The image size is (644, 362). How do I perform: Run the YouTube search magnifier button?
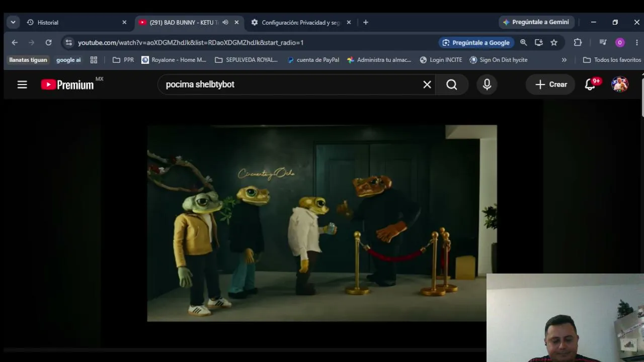coord(452,84)
